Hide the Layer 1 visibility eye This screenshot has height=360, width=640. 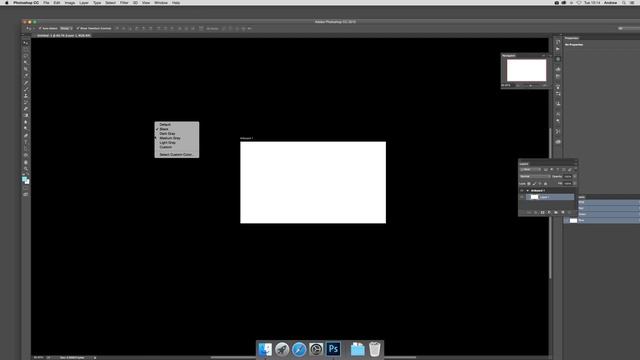point(522,197)
